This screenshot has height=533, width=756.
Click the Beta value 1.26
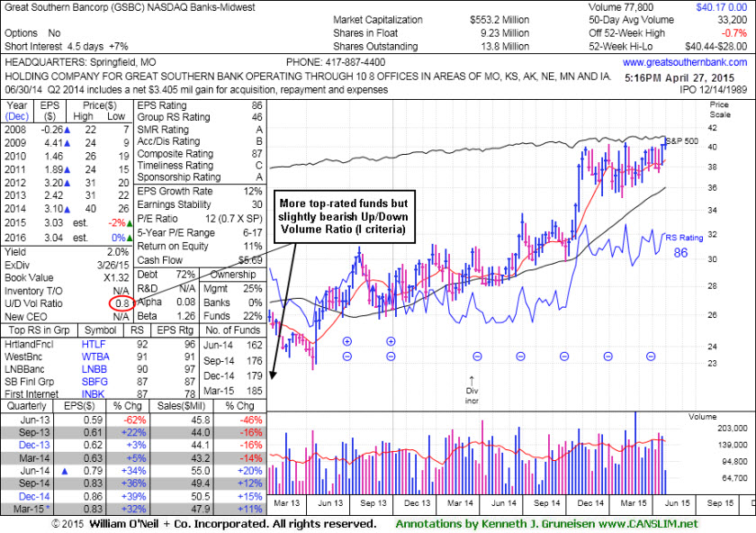pos(186,316)
